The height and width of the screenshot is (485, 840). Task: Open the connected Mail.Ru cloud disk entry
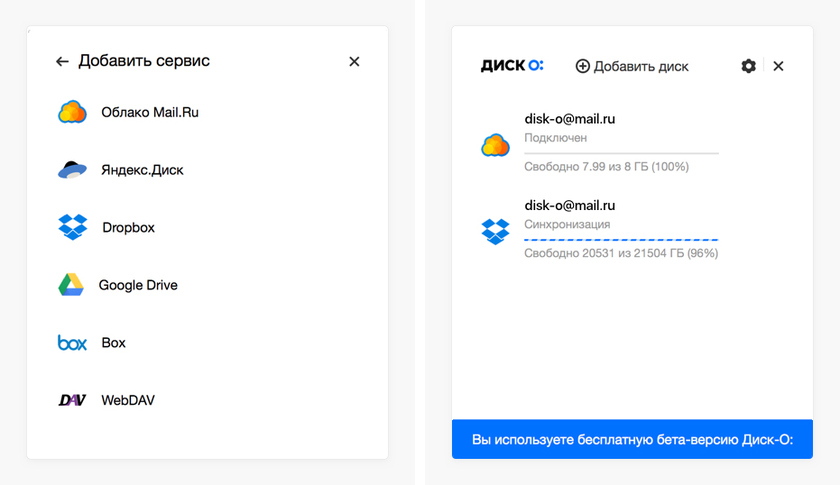coord(569,119)
